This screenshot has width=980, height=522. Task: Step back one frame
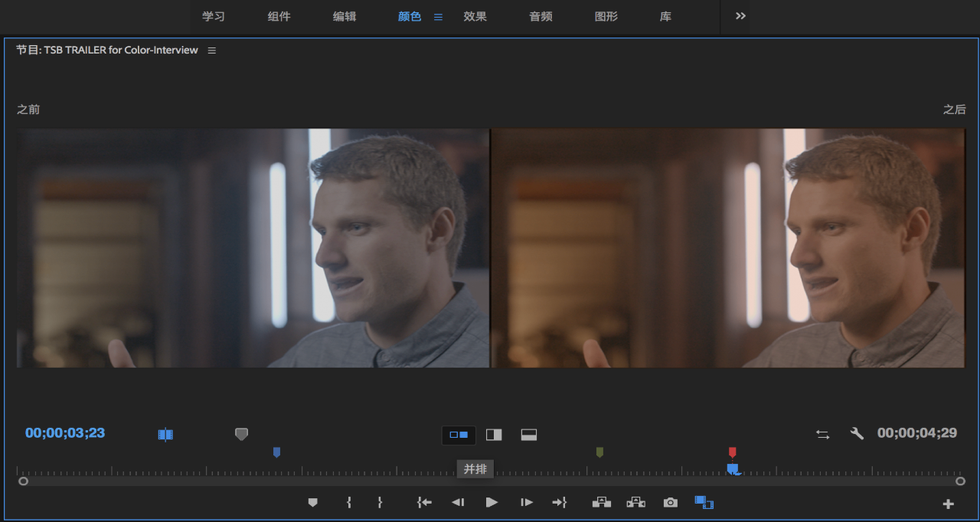tap(458, 503)
